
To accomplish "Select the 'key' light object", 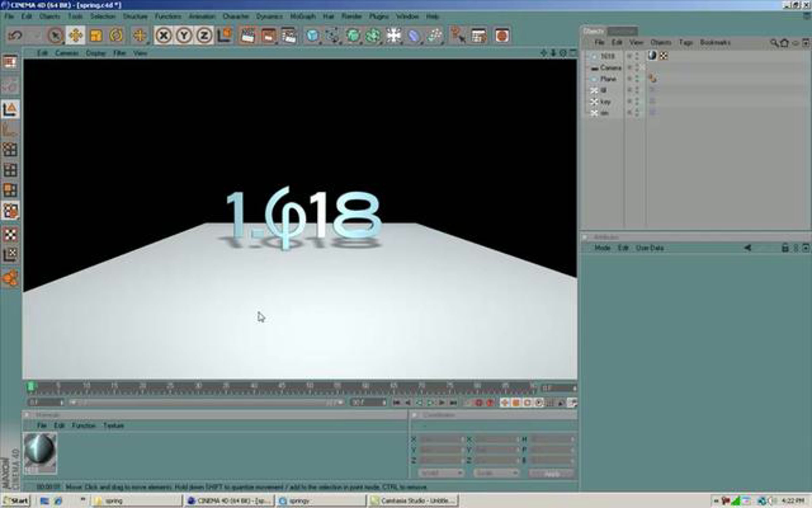I will click(605, 102).
